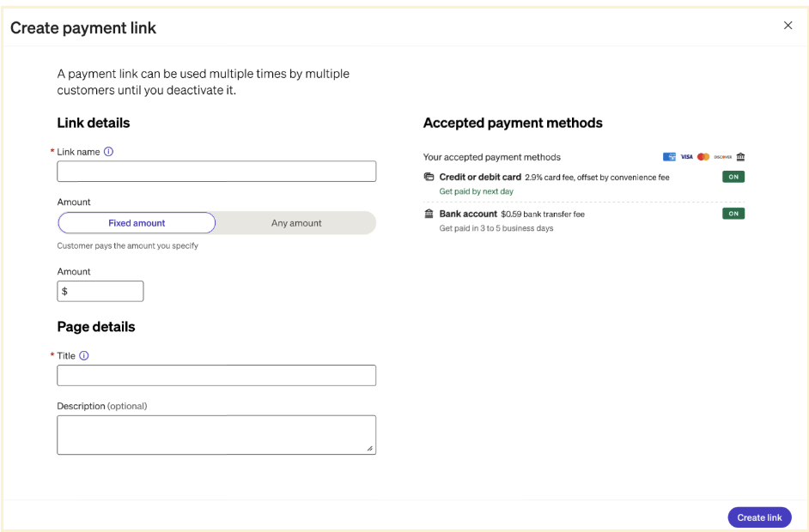Image resolution: width=809 pixels, height=532 pixels.
Task: Click the Mastercard icon
Action: tap(703, 157)
